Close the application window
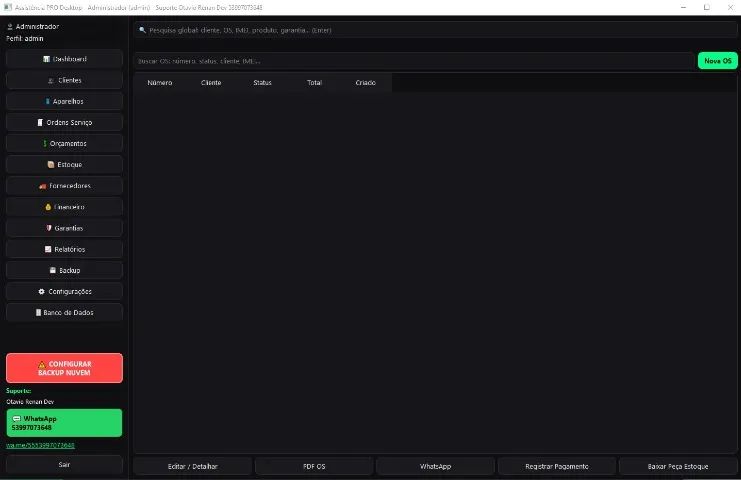Viewport: 741px width, 480px height. [x=730, y=8]
